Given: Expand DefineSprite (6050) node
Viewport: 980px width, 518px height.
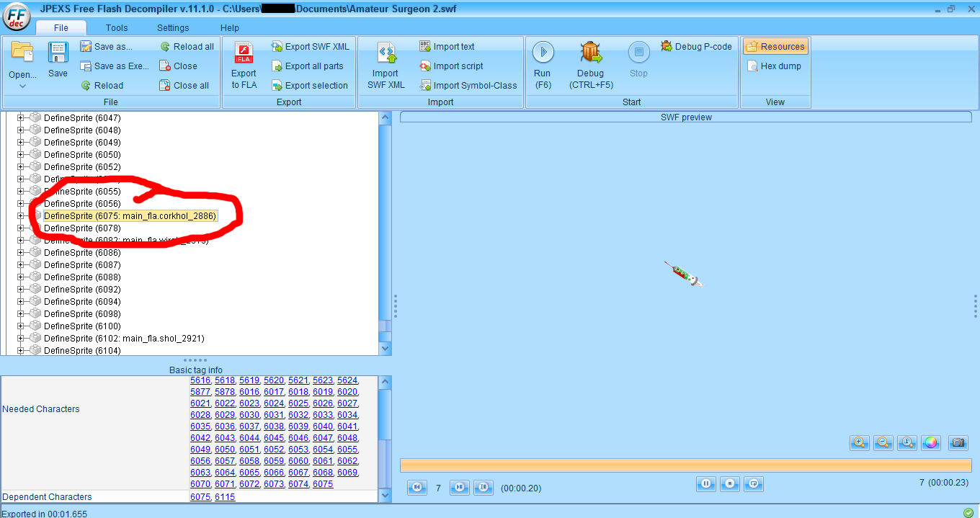Looking at the screenshot, I should [x=21, y=154].
